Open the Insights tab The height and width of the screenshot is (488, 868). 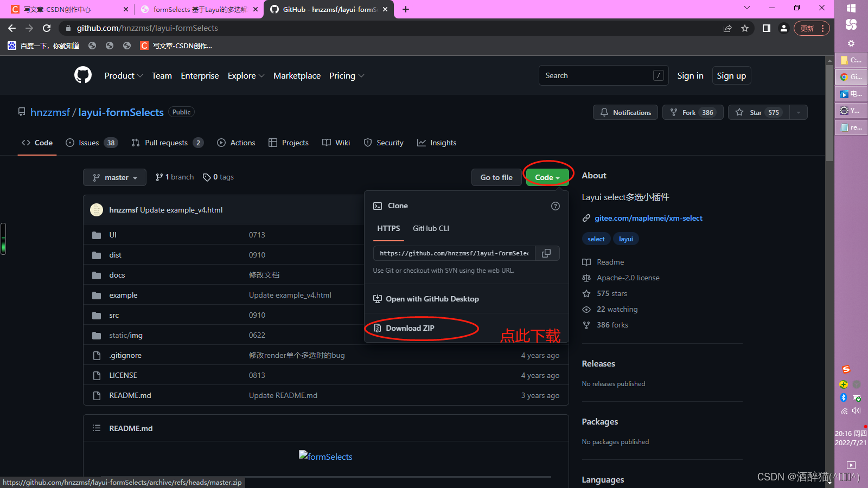pos(437,143)
